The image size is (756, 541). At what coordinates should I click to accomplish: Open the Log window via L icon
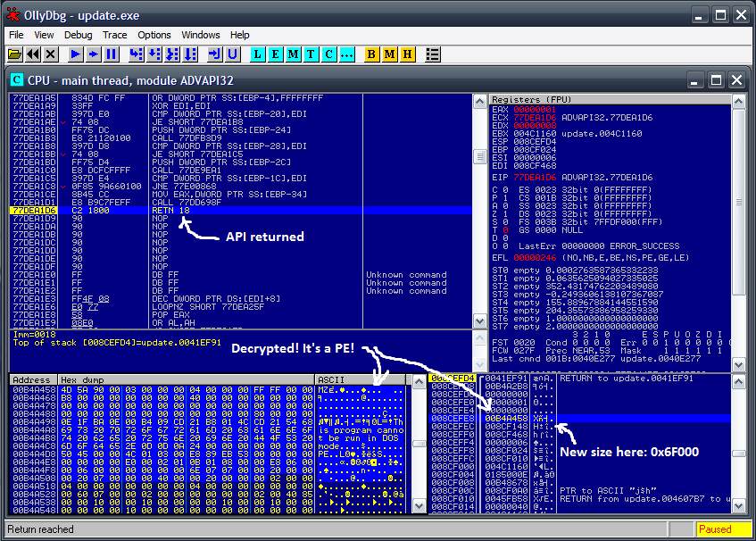(x=259, y=54)
